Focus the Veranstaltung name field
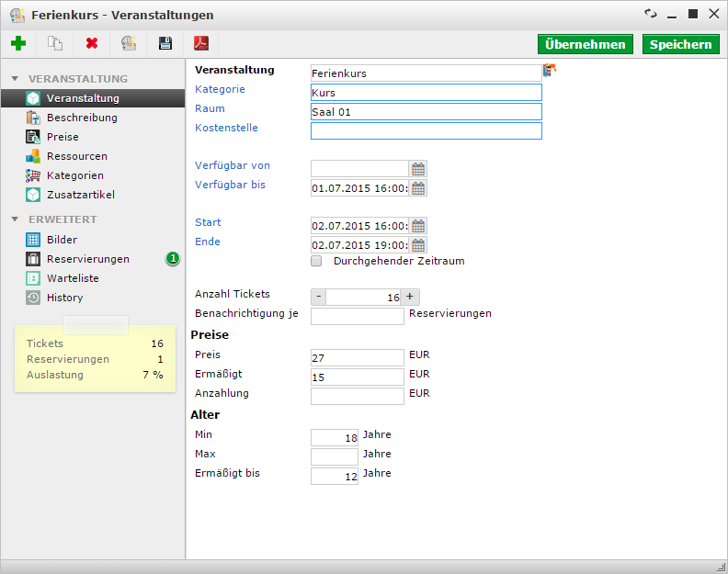This screenshot has width=728, height=574. click(x=427, y=73)
